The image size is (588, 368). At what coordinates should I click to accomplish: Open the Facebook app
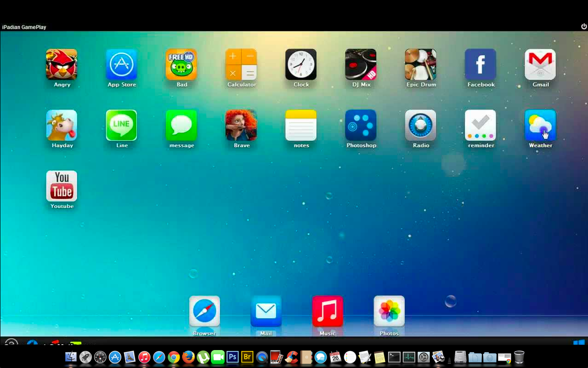pos(481,64)
